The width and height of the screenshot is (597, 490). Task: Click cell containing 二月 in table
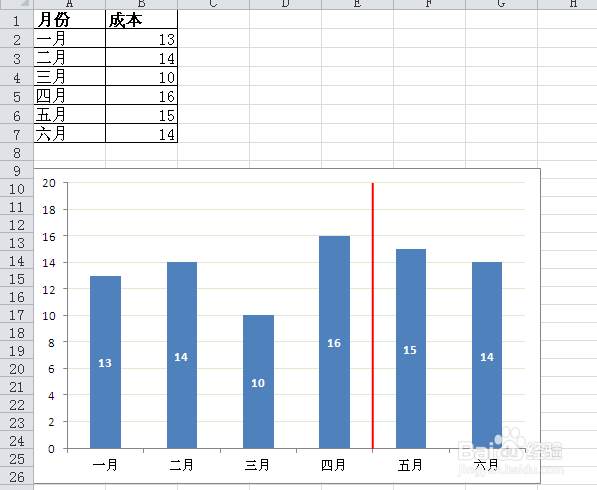coord(70,57)
